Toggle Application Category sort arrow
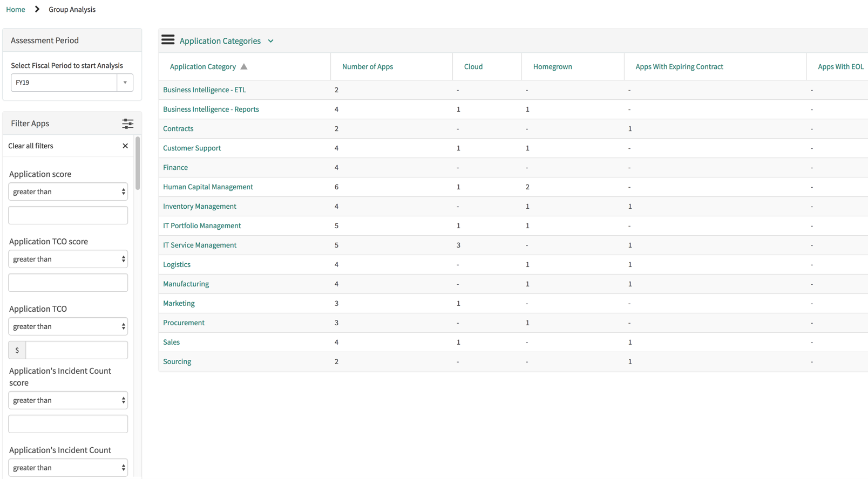This screenshot has width=868, height=479. tap(244, 67)
